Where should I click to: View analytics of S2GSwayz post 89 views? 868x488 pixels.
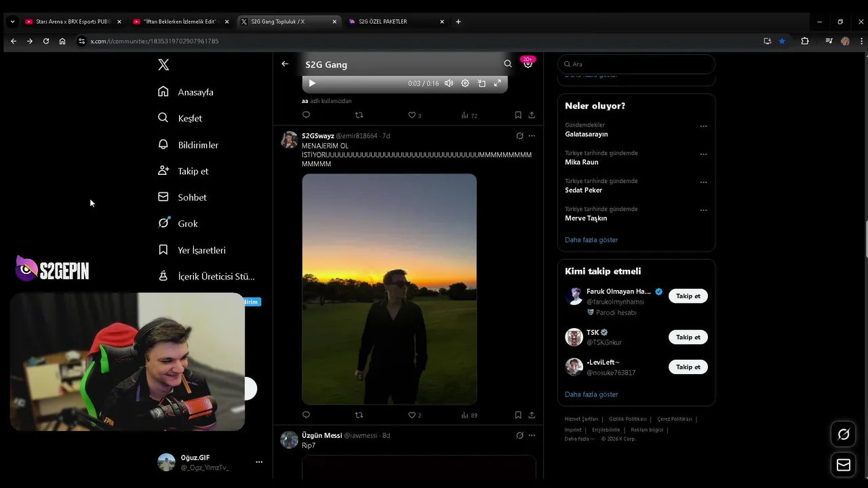pyautogui.click(x=469, y=415)
